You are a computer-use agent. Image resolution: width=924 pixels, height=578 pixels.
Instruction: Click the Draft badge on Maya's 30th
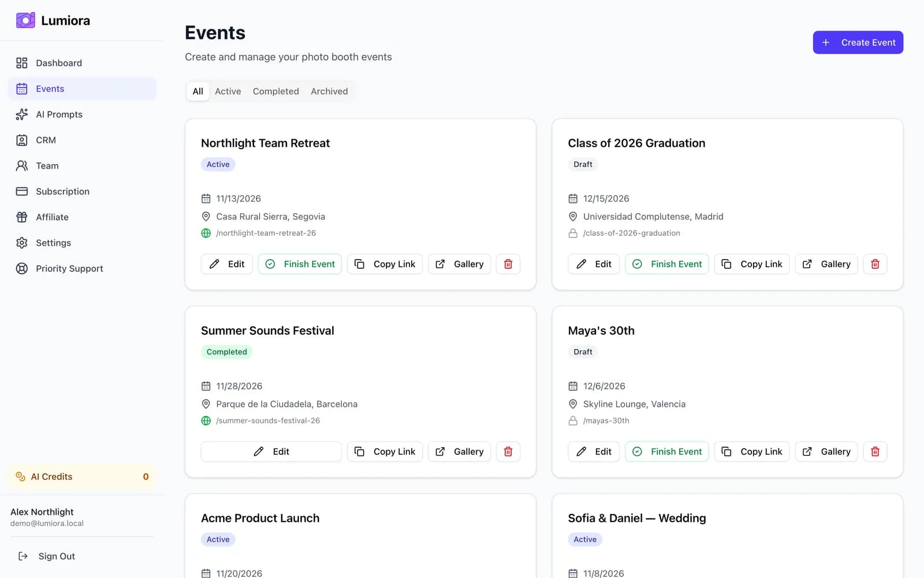coord(583,352)
